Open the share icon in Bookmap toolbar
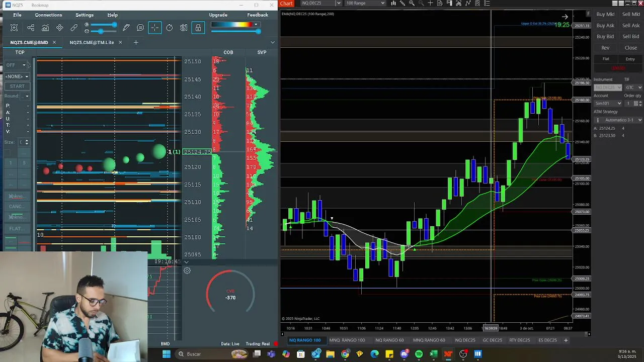The height and width of the screenshot is (362, 644). [x=31, y=28]
